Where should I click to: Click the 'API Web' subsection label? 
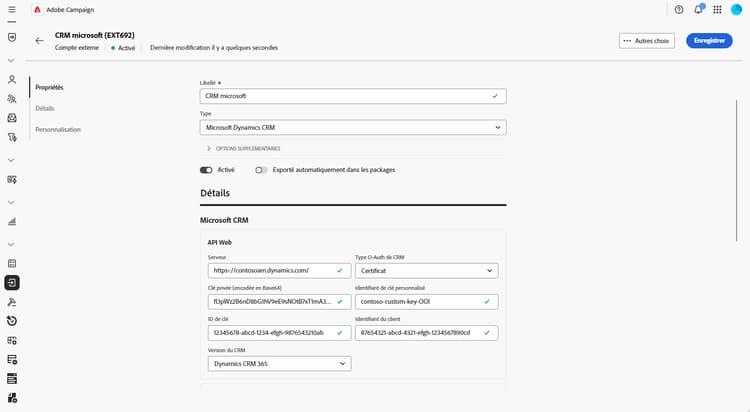pyautogui.click(x=220, y=243)
